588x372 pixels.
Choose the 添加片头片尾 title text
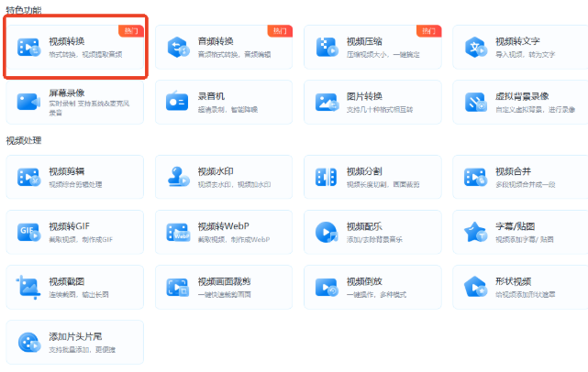coord(75,336)
